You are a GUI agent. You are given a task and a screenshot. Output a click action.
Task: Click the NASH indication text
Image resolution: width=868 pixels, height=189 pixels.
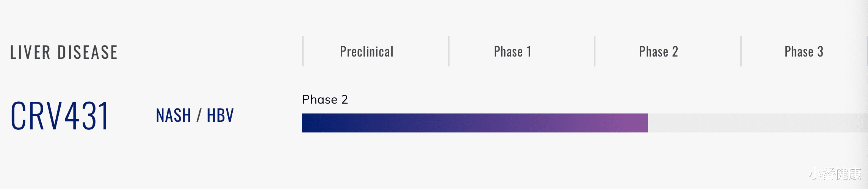174,115
